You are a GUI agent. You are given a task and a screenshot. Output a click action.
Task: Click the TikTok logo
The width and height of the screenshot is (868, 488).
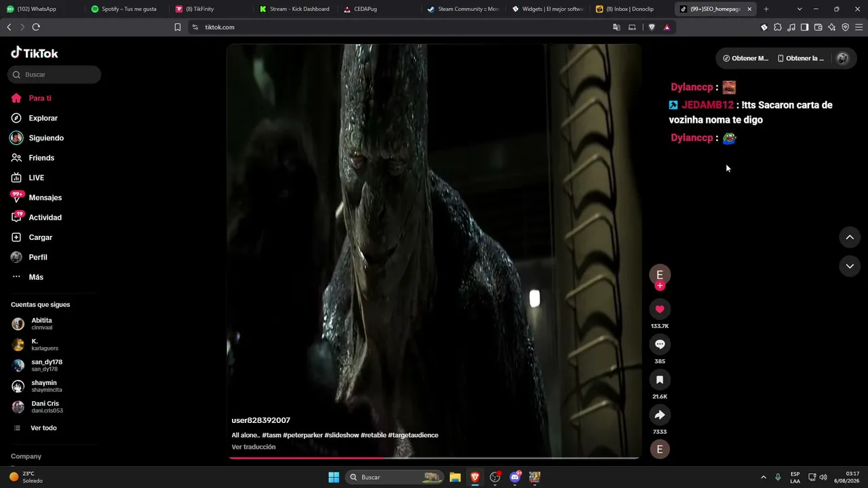coord(35,53)
